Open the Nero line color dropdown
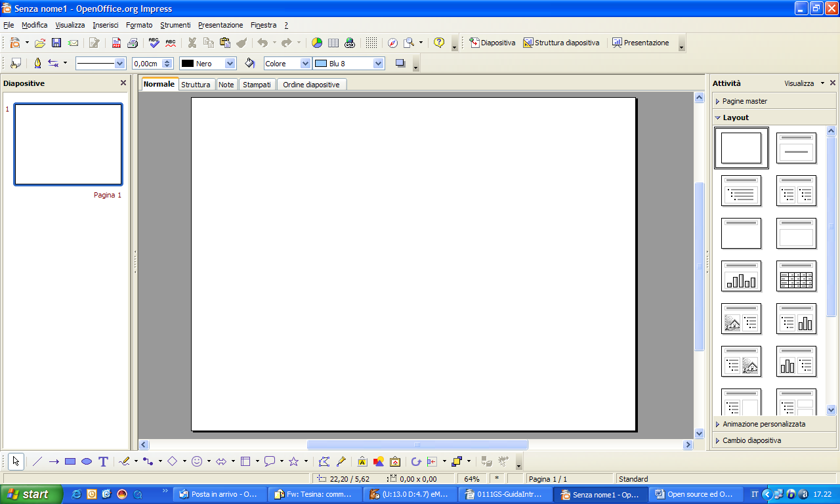The image size is (840, 504). click(x=230, y=64)
